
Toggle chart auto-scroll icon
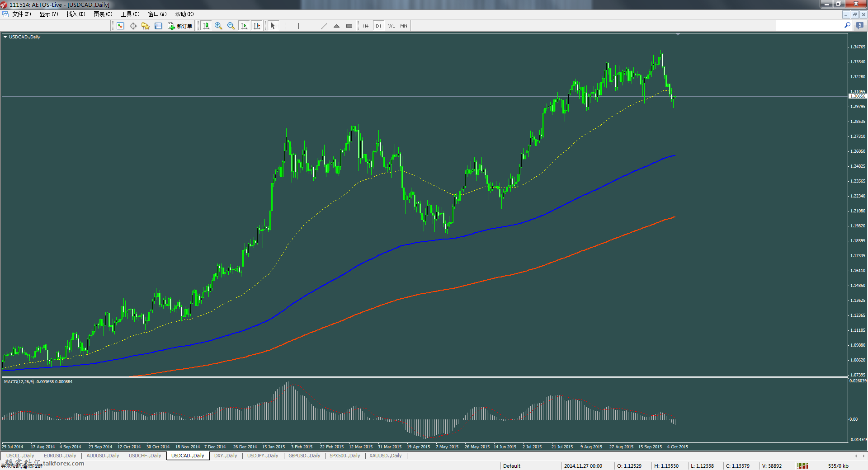pyautogui.click(x=244, y=26)
